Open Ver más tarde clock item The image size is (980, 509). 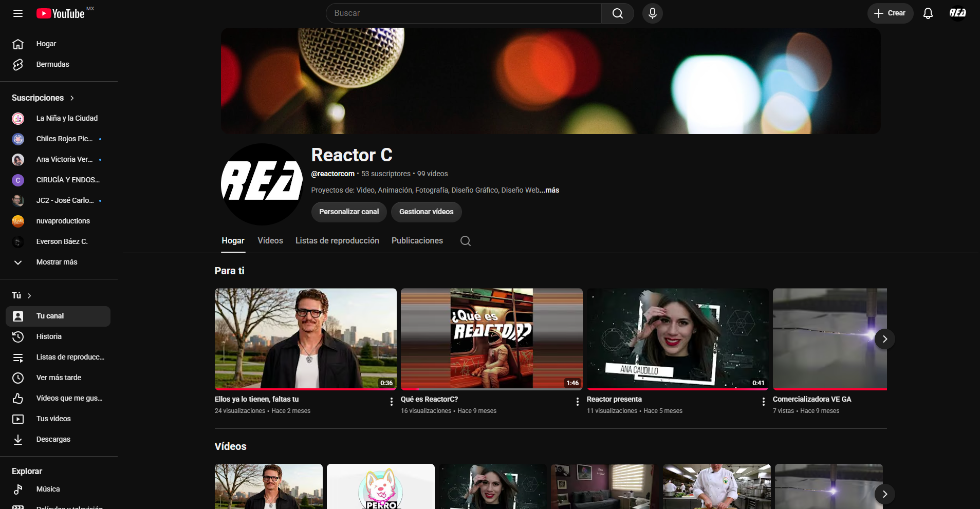[x=58, y=378]
